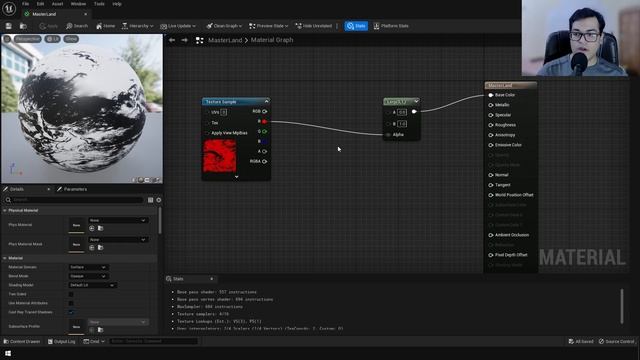Click the red R output pin on Texture Sample
Screen dimensions: 640x360
click(264, 122)
